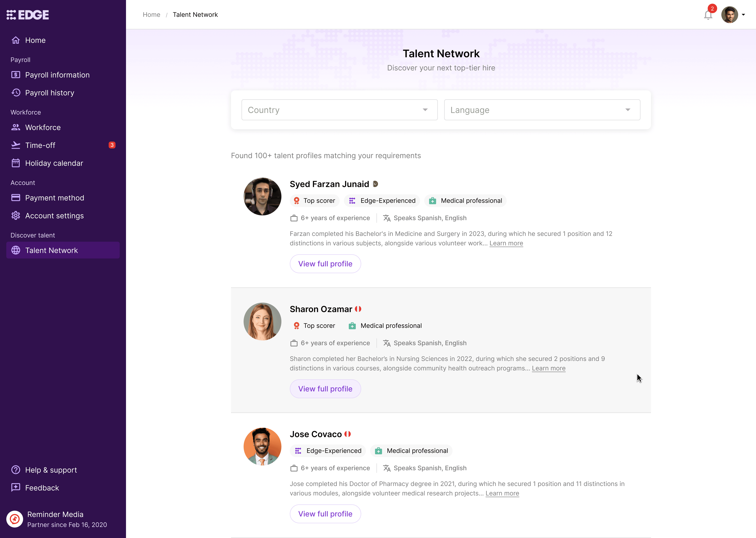Click the Reminder Media company logo
Image resolution: width=756 pixels, height=538 pixels.
click(x=15, y=519)
